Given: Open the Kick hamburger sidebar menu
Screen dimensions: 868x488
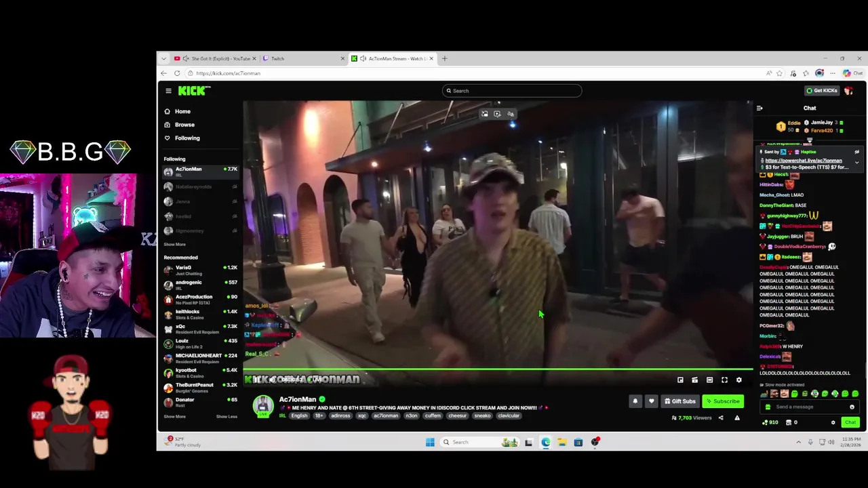Looking at the screenshot, I should (168, 91).
